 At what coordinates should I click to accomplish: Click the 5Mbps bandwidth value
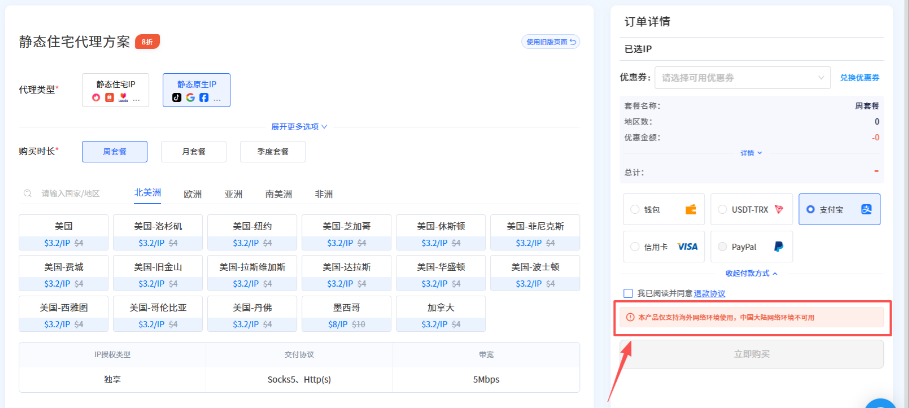[486, 380]
